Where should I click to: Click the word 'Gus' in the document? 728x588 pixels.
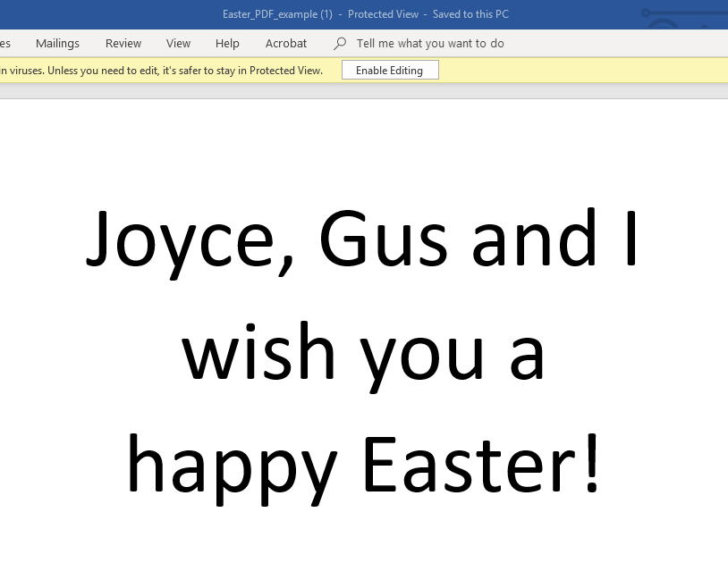pos(384,238)
